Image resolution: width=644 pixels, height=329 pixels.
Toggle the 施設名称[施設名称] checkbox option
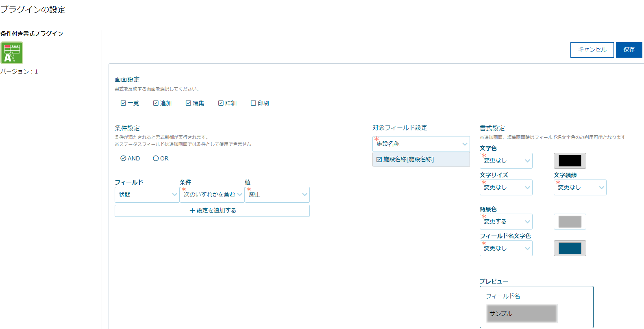379,160
